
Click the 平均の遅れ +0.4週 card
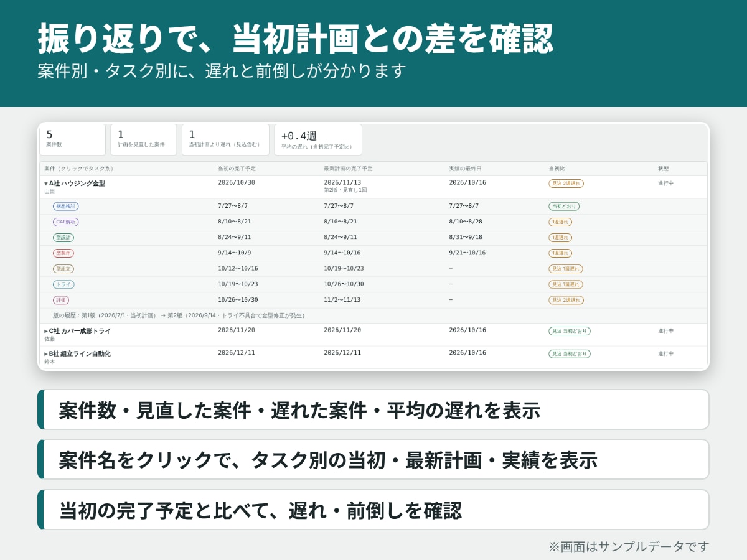coord(318,139)
